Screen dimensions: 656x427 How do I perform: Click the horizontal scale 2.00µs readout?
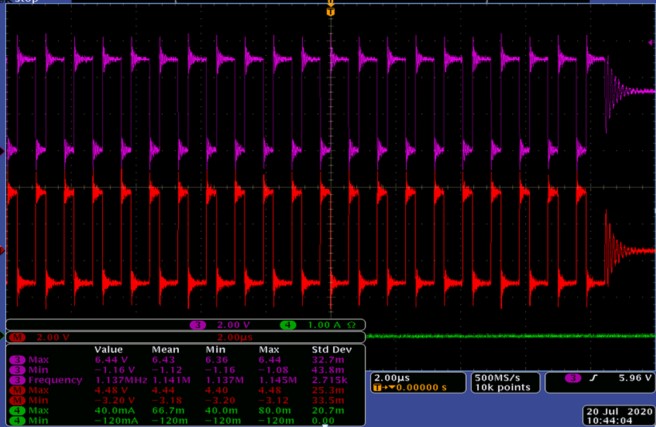tap(392, 378)
